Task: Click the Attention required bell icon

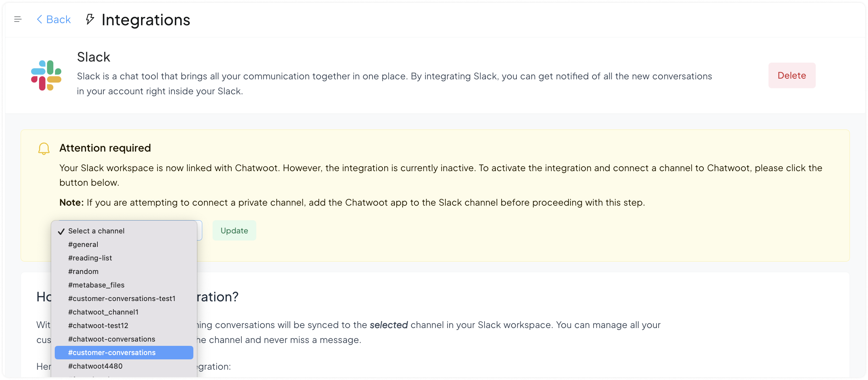Action: click(44, 148)
